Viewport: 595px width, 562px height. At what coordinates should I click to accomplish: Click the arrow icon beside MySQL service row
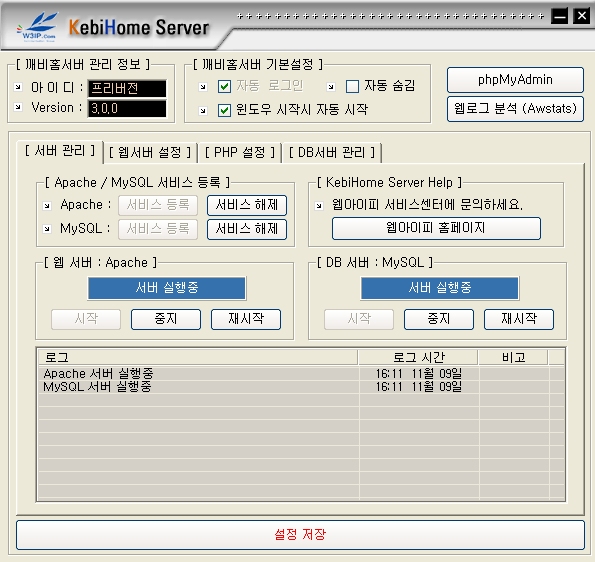coord(47,229)
